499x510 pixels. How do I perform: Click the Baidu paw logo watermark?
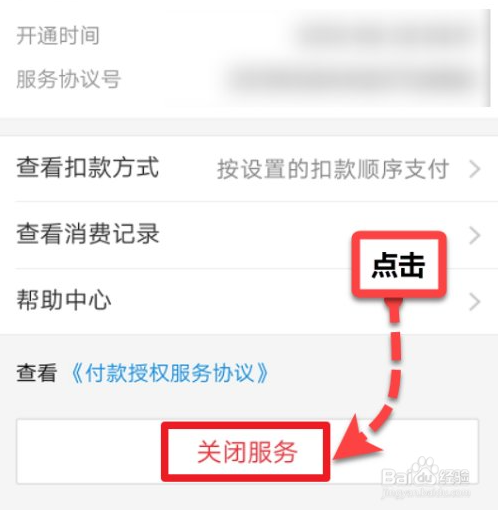pyautogui.click(x=421, y=470)
